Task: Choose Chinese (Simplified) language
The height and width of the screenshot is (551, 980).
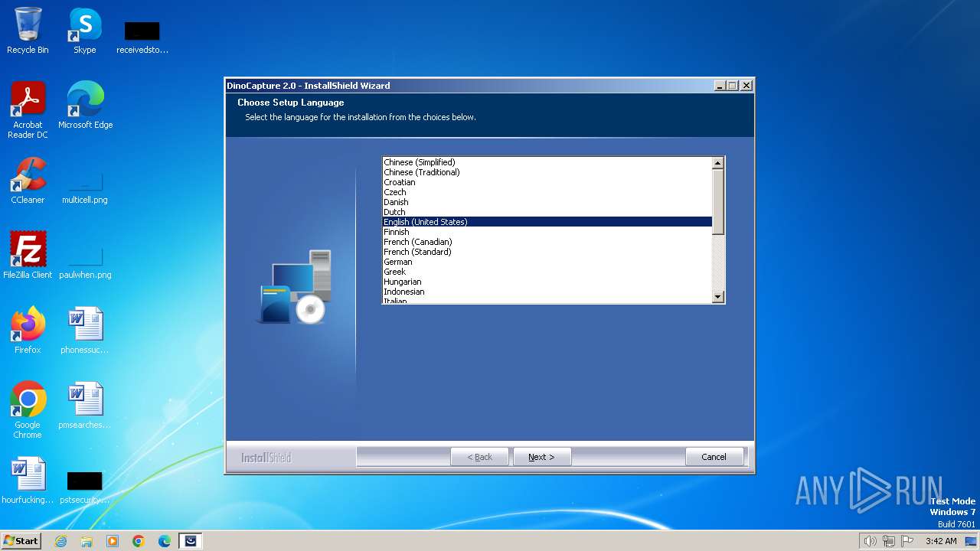Action: pos(547,162)
